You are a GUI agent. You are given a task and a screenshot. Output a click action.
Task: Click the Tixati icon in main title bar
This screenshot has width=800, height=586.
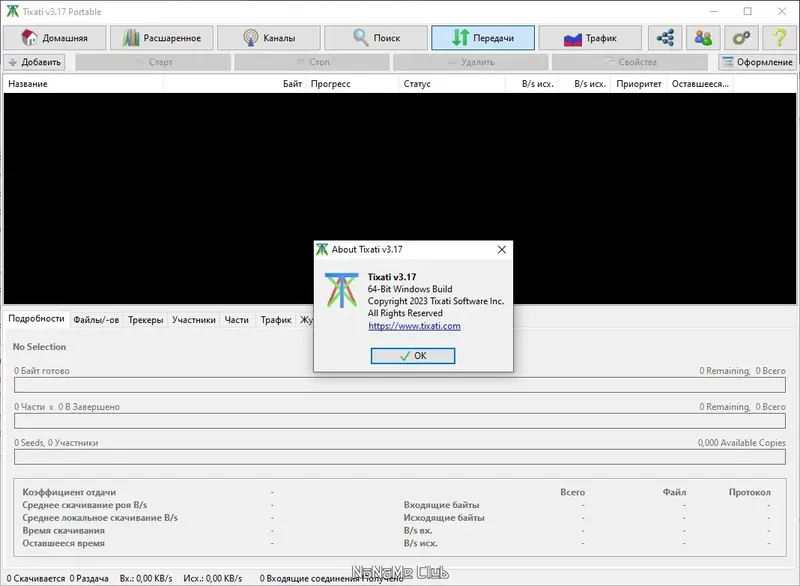[12, 11]
